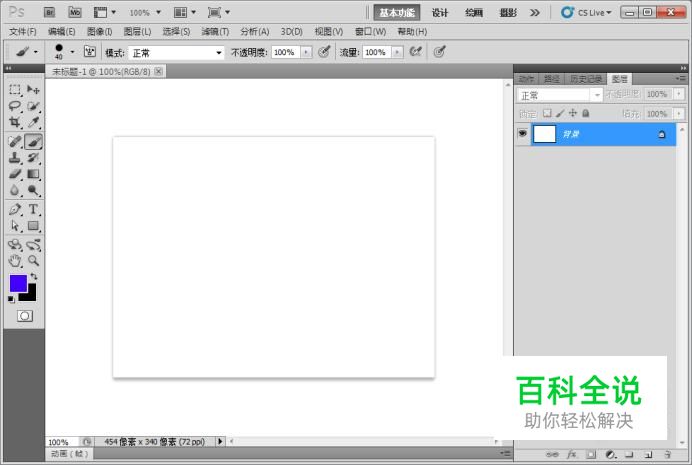Select the Eyedropper tool

coord(33,123)
